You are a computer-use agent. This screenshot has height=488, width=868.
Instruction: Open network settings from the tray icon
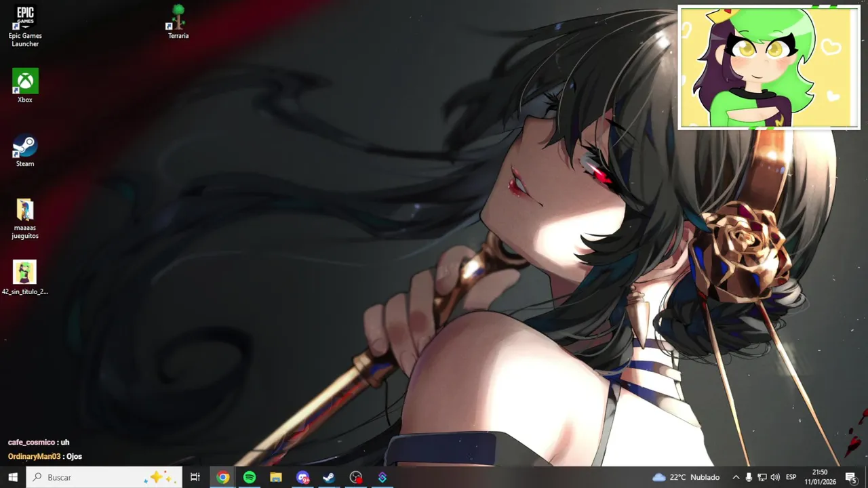pyautogui.click(x=762, y=477)
